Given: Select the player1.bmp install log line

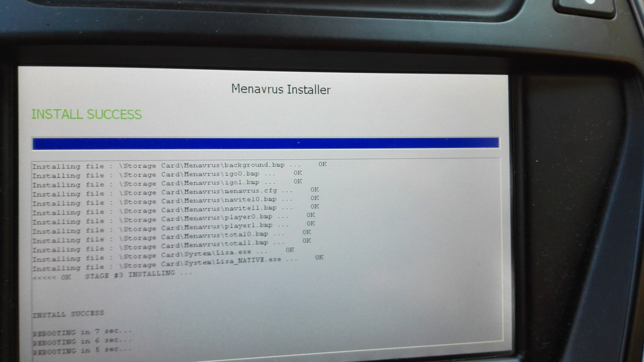Looking at the screenshot, I should click(174, 228).
